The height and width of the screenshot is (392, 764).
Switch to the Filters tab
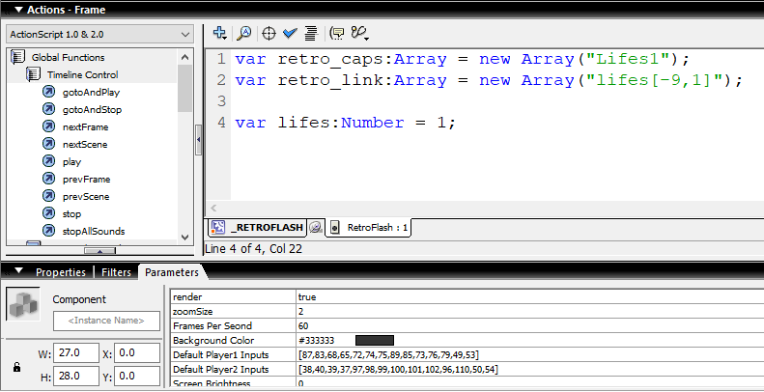click(116, 272)
